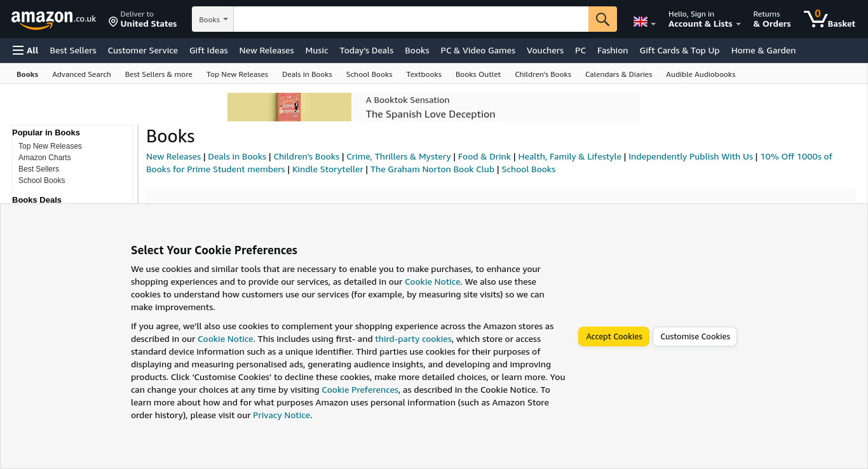Go to Audible Audiobooks subnav item
The image size is (868, 469).
[x=701, y=74]
